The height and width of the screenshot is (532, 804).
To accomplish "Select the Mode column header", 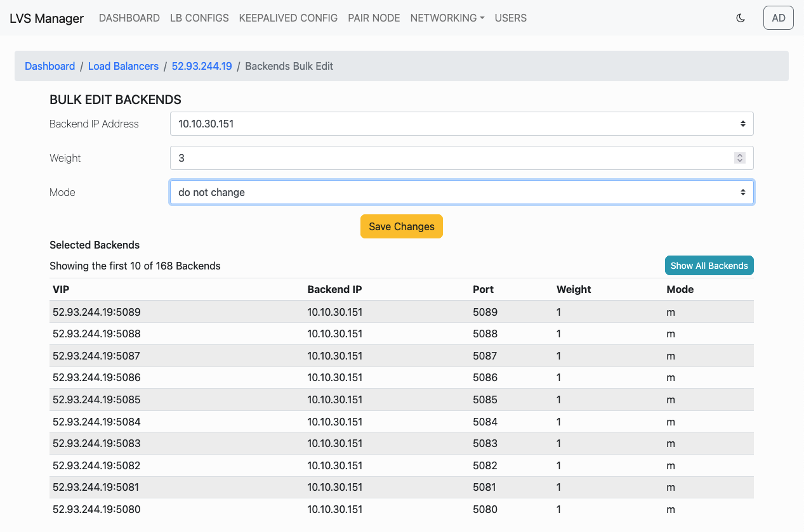I will tap(680, 289).
